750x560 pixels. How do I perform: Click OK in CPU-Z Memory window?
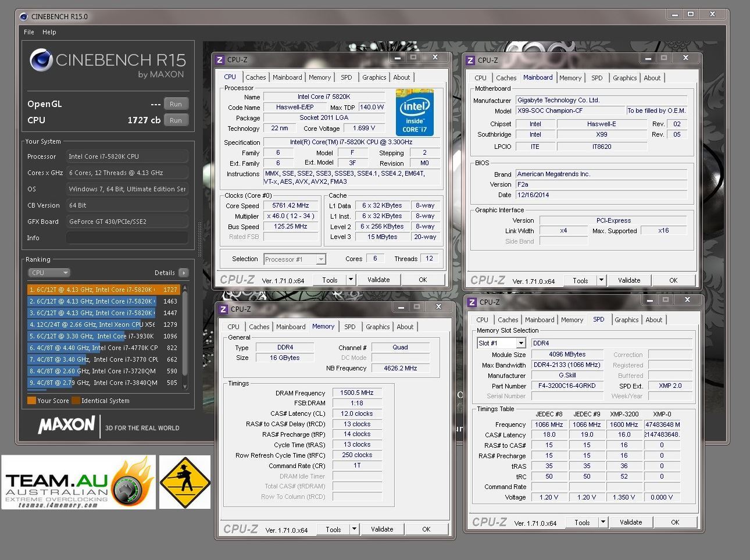click(426, 529)
